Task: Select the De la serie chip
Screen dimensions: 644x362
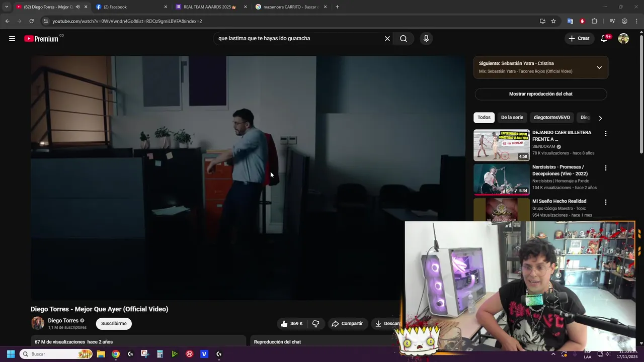Action: (512, 118)
